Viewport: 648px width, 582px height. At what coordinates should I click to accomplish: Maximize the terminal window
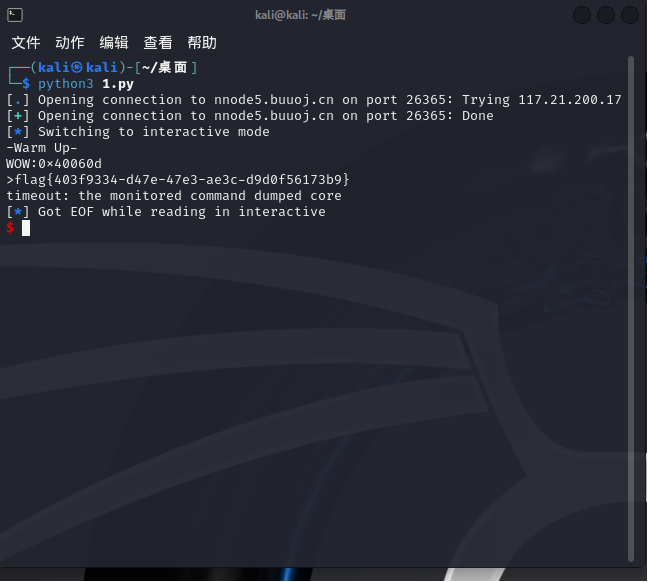[x=606, y=15]
